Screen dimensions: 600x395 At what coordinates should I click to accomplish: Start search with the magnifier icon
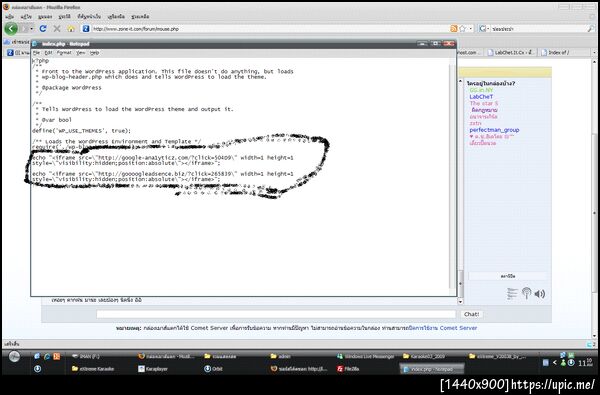(591, 29)
